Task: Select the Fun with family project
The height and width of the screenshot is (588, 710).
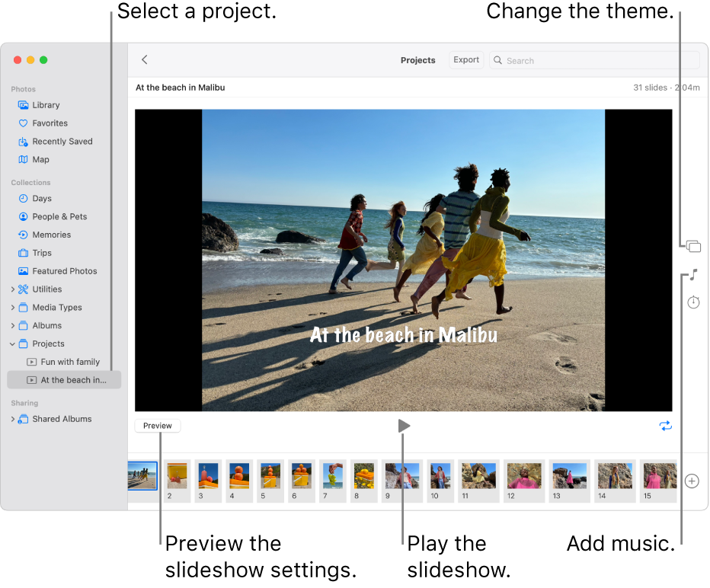Action: pos(64,362)
